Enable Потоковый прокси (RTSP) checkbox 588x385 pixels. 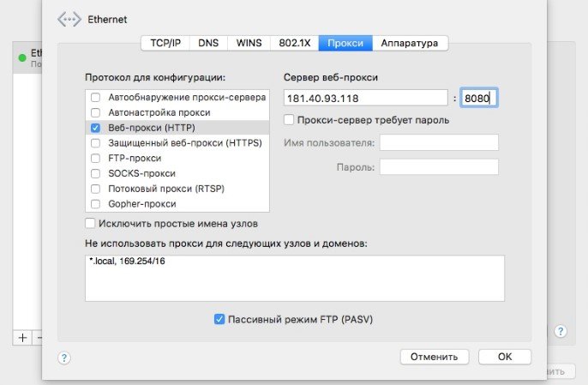(x=96, y=189)
